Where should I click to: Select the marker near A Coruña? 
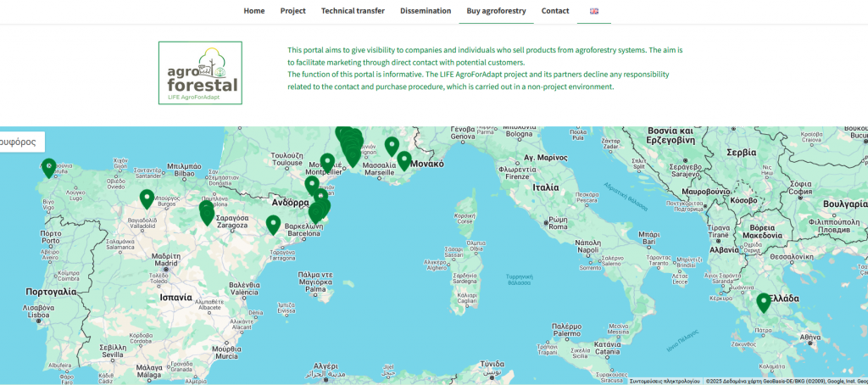tap(48, 168)
